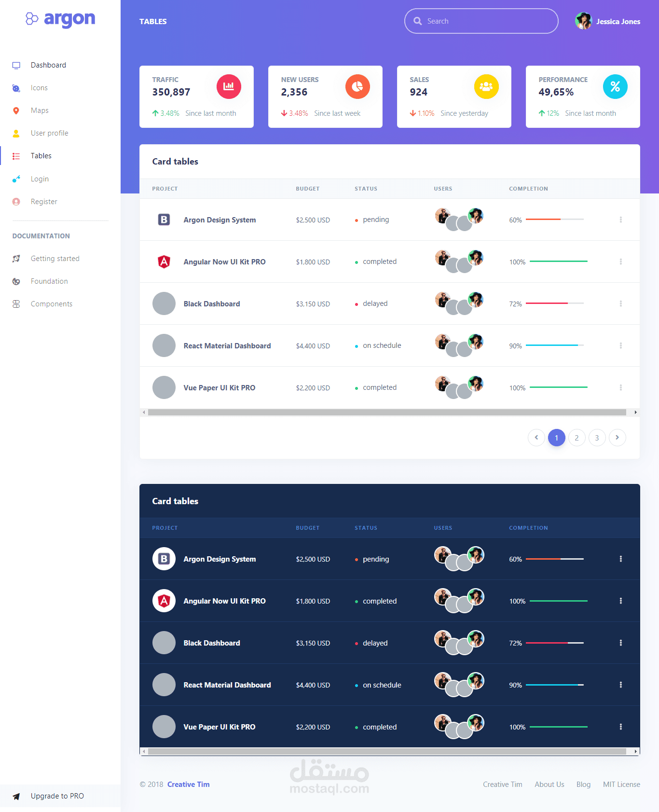Click the Components icon in sidebar
Viewport: 659px width, 812px height.
16,304
